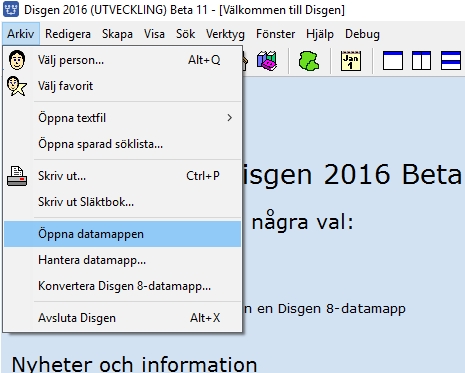The height and width of the screenshot is (373, 465).
Task: Click the colorful books toolbar icon
Action: click(267, 61)
